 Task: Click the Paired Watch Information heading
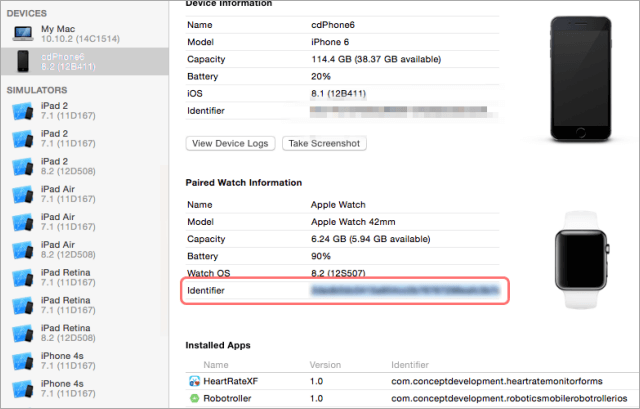tap(244, 182)
